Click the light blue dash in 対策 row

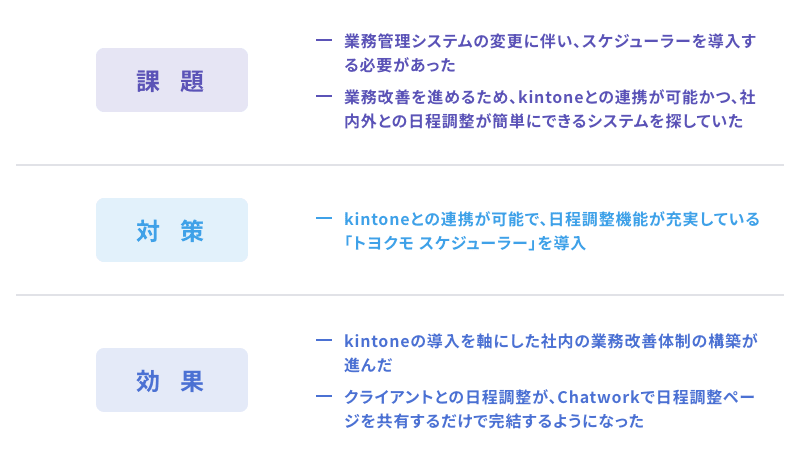coord(323,219)
